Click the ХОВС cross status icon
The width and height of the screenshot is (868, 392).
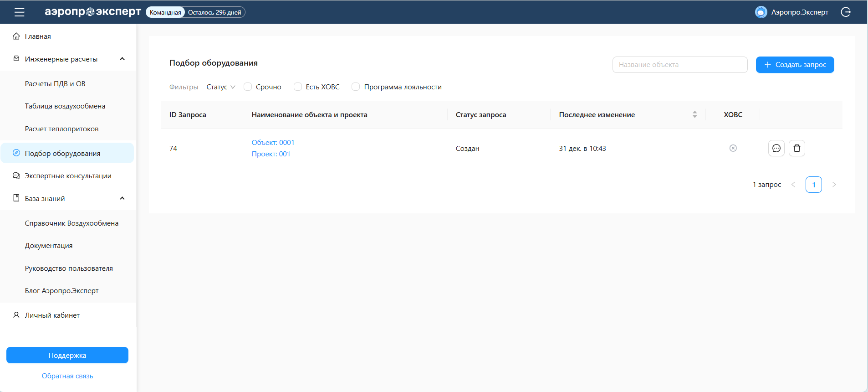click(x=733, y=148)
